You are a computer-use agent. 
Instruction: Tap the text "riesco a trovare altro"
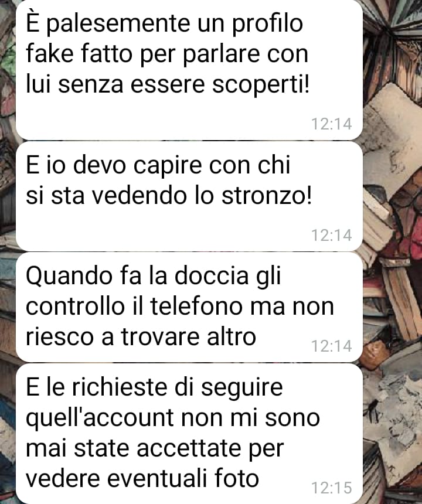(141, 337)
